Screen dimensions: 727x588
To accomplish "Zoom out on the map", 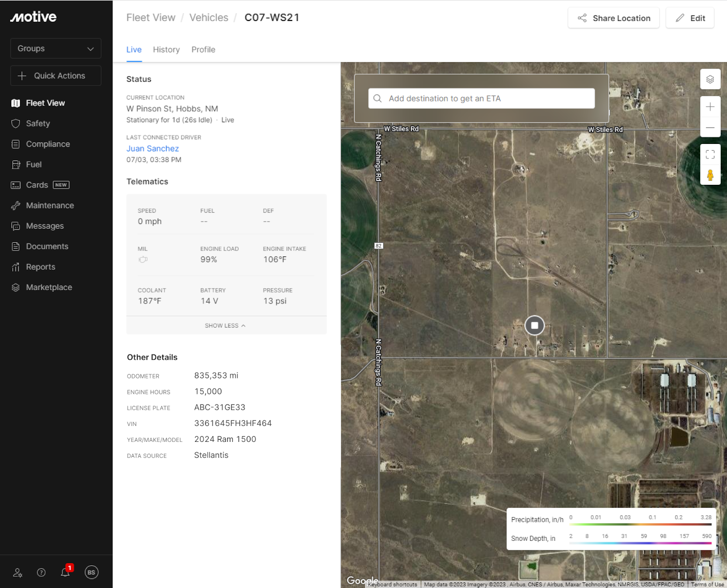I will 710,128.
